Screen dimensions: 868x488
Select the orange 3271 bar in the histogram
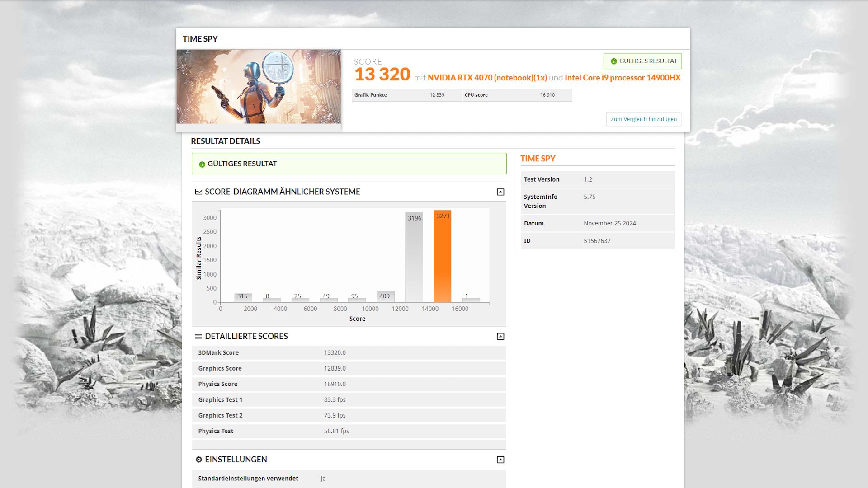442,258
